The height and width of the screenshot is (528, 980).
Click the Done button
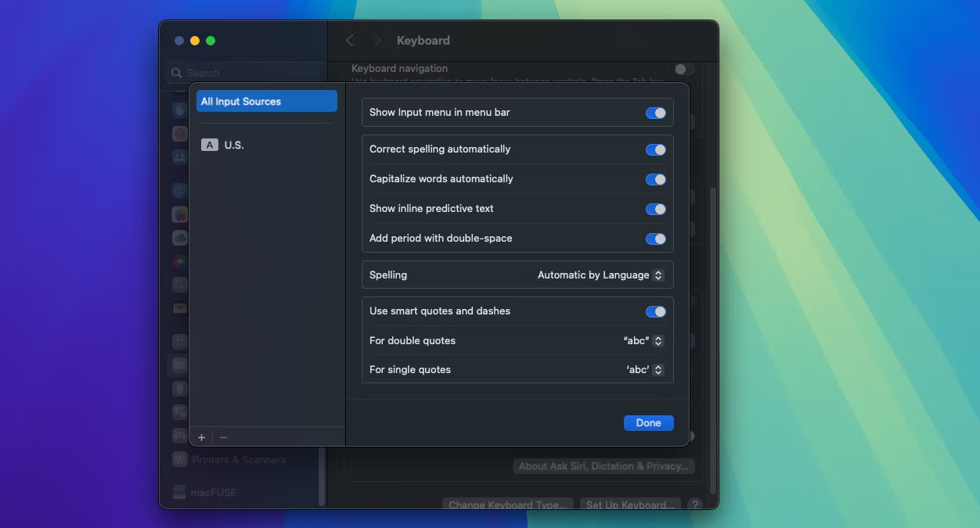(x=648, y=422)
